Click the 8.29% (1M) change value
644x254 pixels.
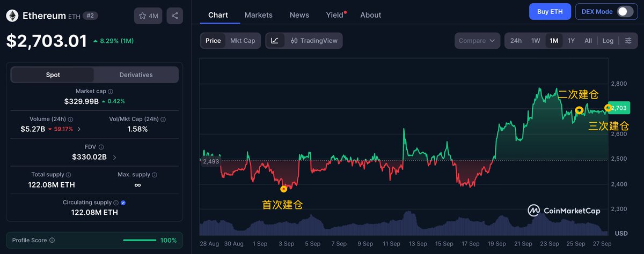point(114,41)
